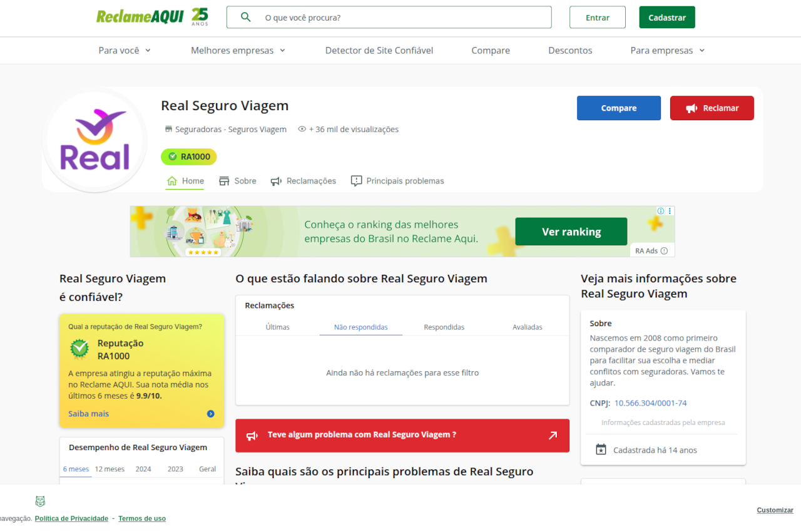The width and height of the screenshot is (801, 532).
Task: Expand the Melhores empresas menu
Action: (238, 50)
